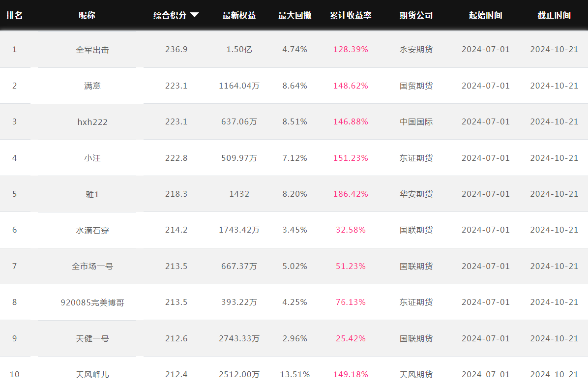Click company 中国国际
This screenshot has width=588, height=390.
coord(416,122)
